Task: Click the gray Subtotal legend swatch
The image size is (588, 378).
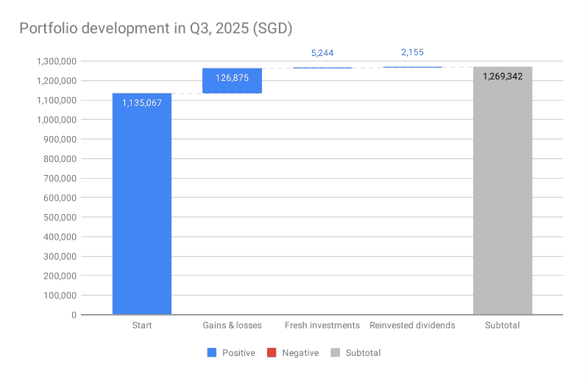Action: tap(335, 353)
